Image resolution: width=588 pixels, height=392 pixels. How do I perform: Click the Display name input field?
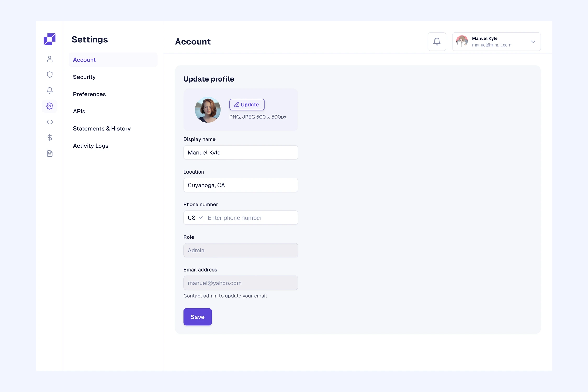pos(240,153)
